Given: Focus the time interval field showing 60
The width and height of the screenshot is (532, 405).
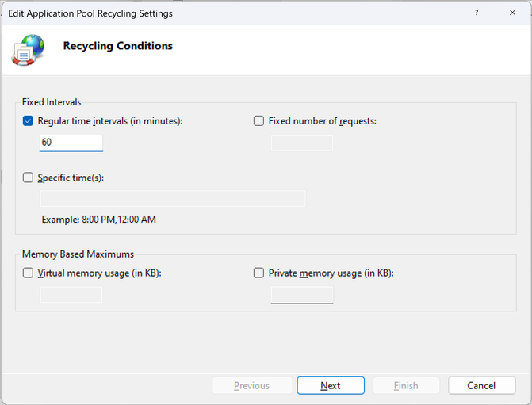Looking at the screenshot, I should coord(71,143).
